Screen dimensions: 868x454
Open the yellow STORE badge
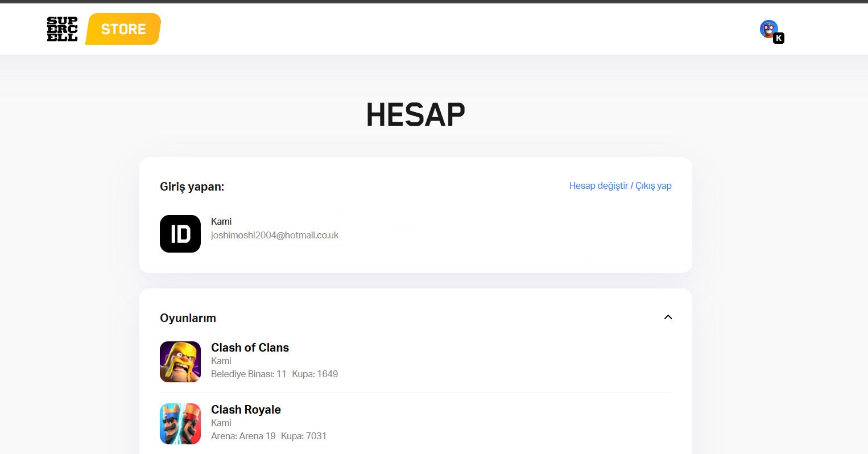point(123,29)
